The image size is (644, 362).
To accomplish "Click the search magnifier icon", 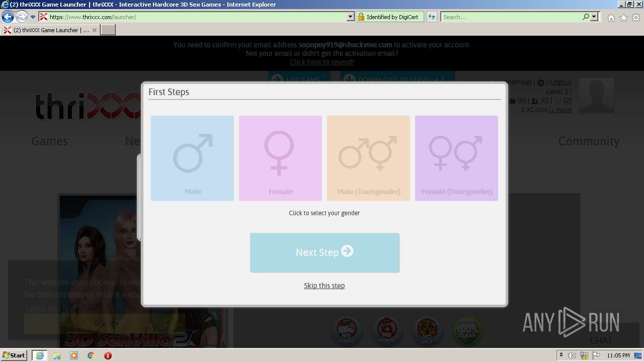I will (x=586, y=17).
